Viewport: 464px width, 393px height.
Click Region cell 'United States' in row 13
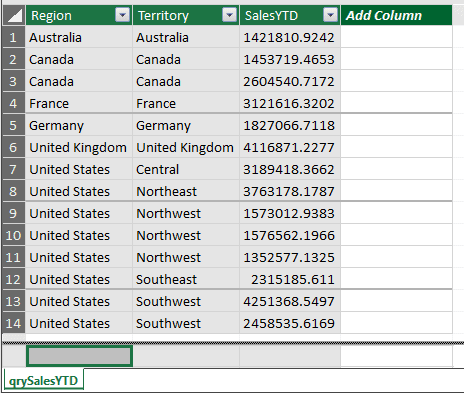coord(79,301)
